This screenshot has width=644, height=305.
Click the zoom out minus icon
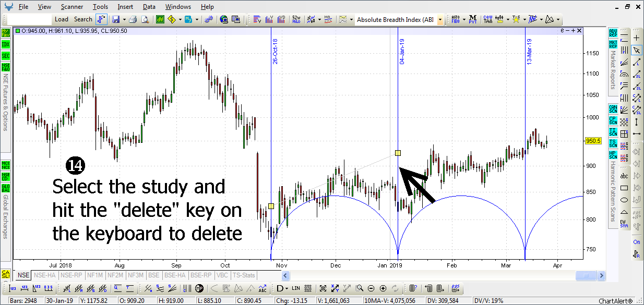pos(371,288)
